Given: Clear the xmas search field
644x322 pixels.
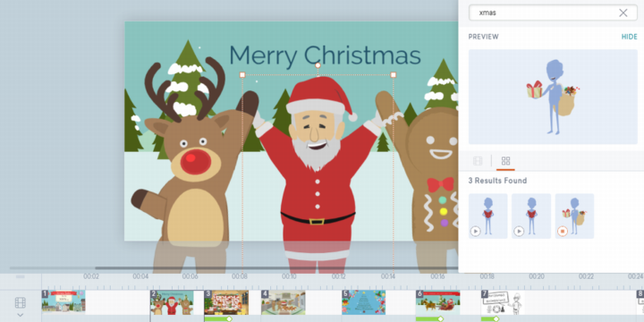Looking at the screenshot, I should (623, 13).
